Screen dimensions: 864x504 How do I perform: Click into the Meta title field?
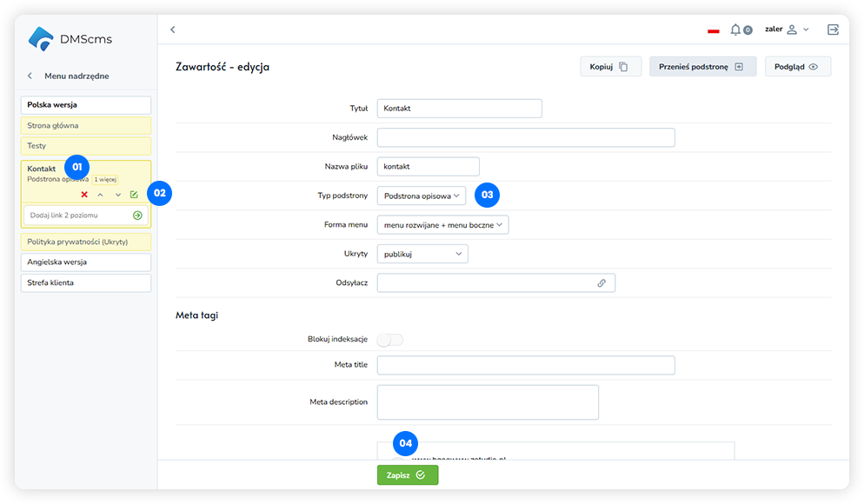click(x=526, y=365)
